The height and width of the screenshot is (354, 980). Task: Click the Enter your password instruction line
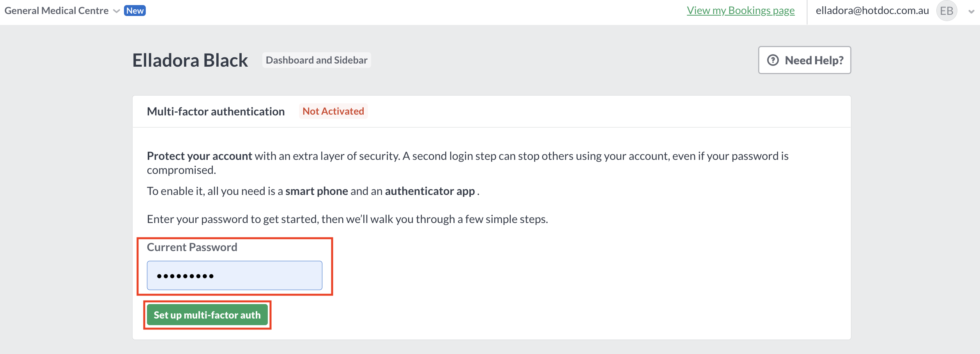347,219
